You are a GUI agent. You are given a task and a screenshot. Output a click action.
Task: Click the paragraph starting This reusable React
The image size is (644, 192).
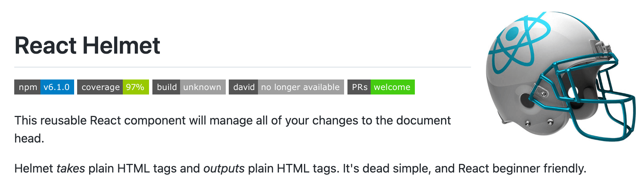click(x=233, y=129)
